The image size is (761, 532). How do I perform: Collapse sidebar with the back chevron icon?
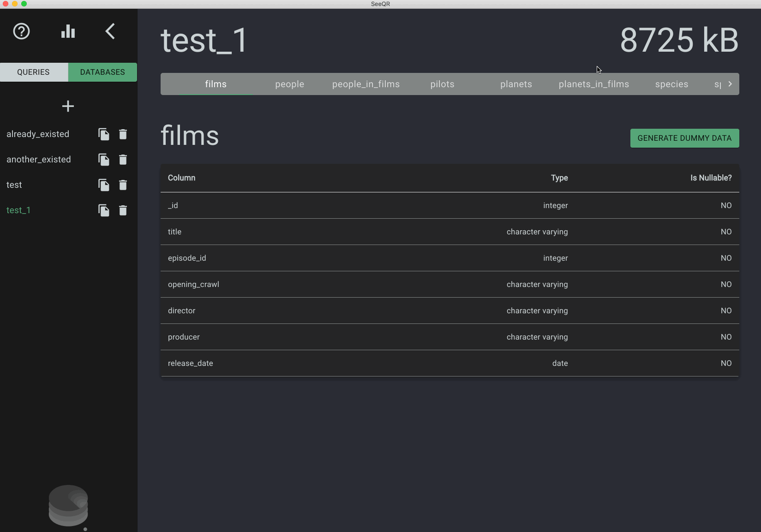110,31
